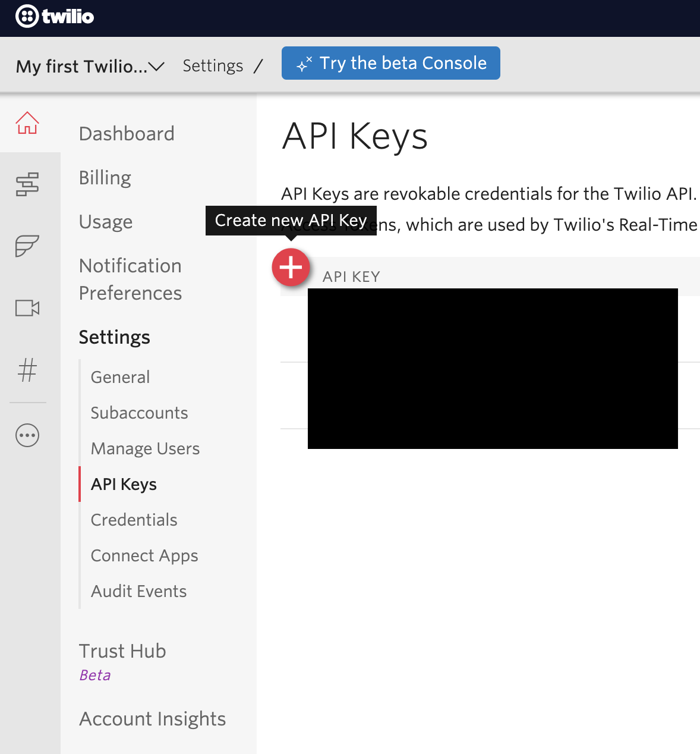
Task: Open the Phone Numbers hash icon
Action: (x=27, y=370)
